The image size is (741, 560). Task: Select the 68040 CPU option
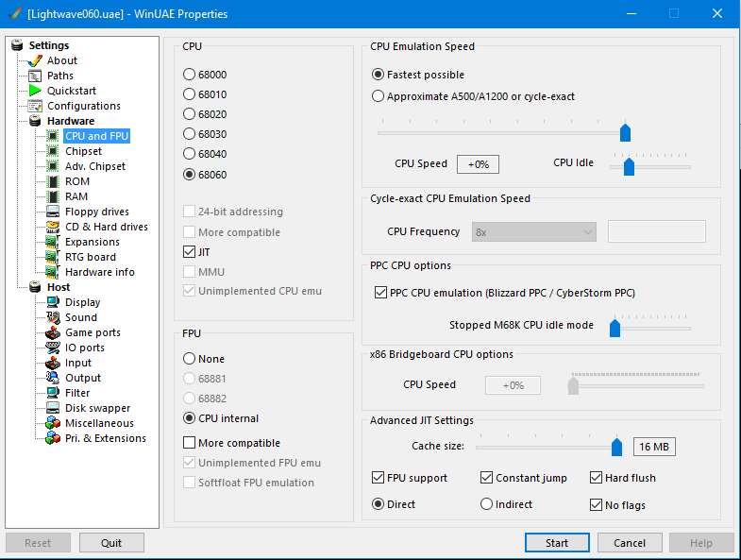coord(189,154)
